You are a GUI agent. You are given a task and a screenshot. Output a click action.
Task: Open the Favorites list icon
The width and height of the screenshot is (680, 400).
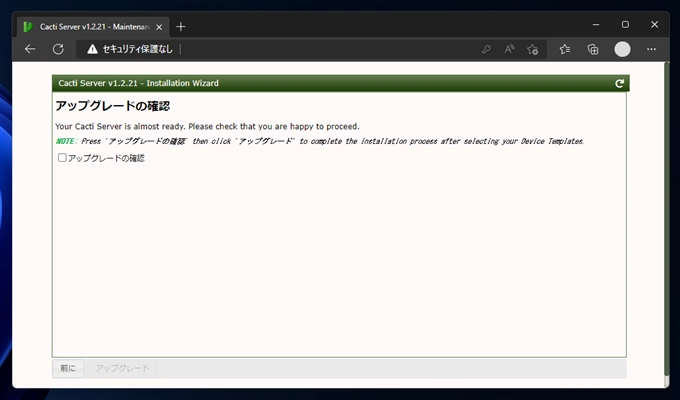pyautogui.click(x=565, y=49)
